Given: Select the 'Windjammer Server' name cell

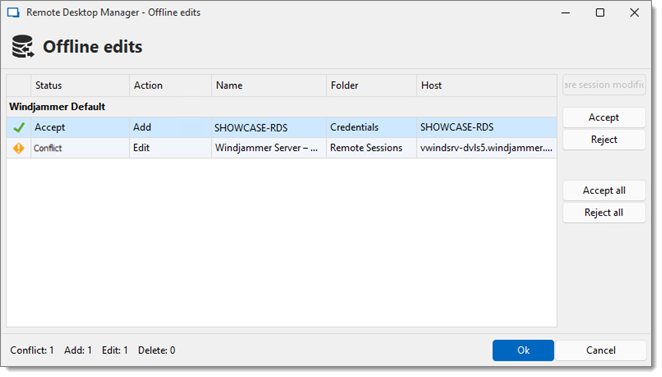Looking at the screenshot, I should point(269,148).
